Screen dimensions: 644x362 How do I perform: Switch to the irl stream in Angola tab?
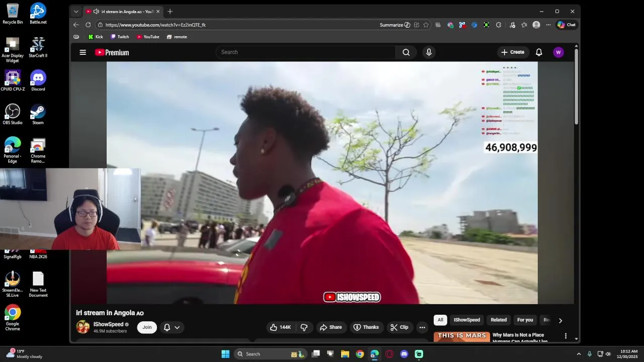pyautogui.click(x=123, y=11)
